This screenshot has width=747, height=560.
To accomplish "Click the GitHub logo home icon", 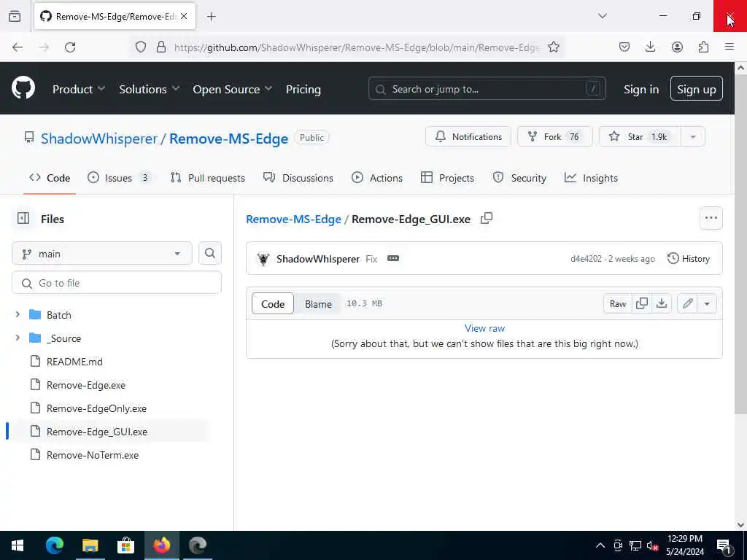I will pyautogui.click(x=23, y=88).
